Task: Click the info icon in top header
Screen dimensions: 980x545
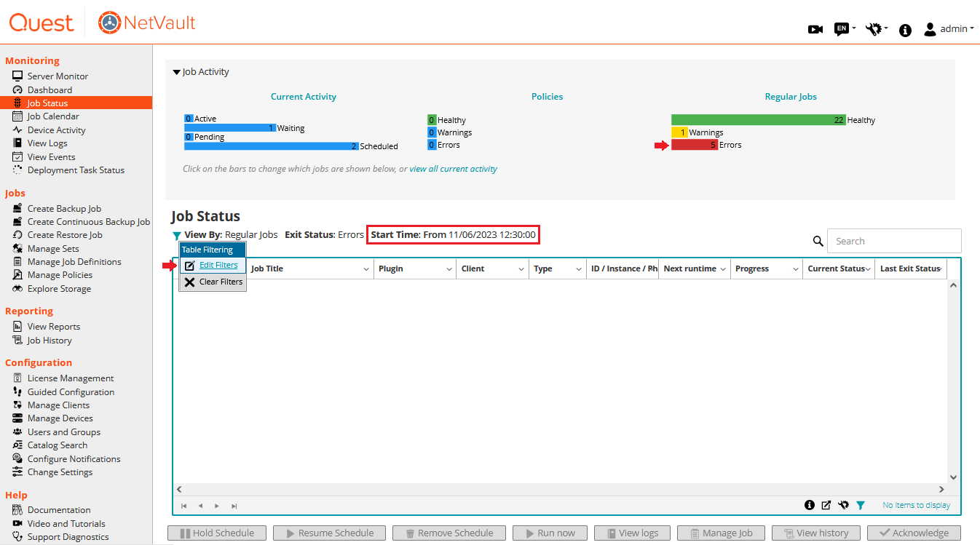Action: 905,30
